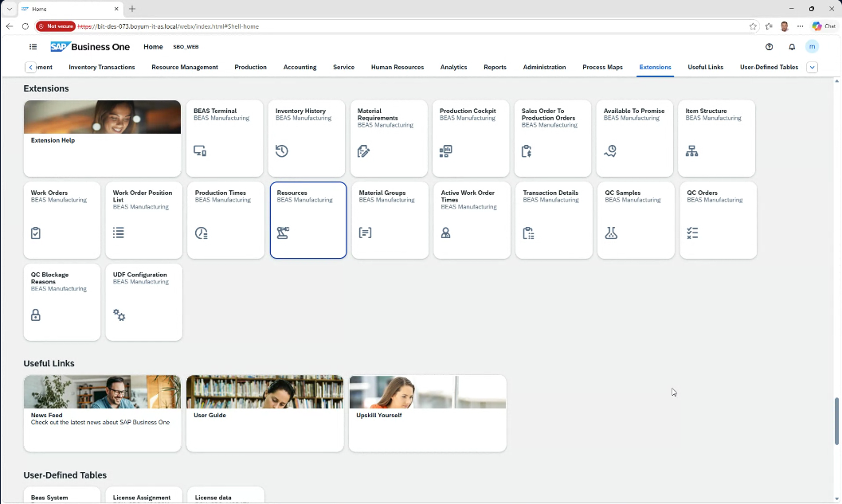Viewport: 842px width, 504px height.
Task: Open the Item Structure hierarchy icon
Action: coord(691,151)
